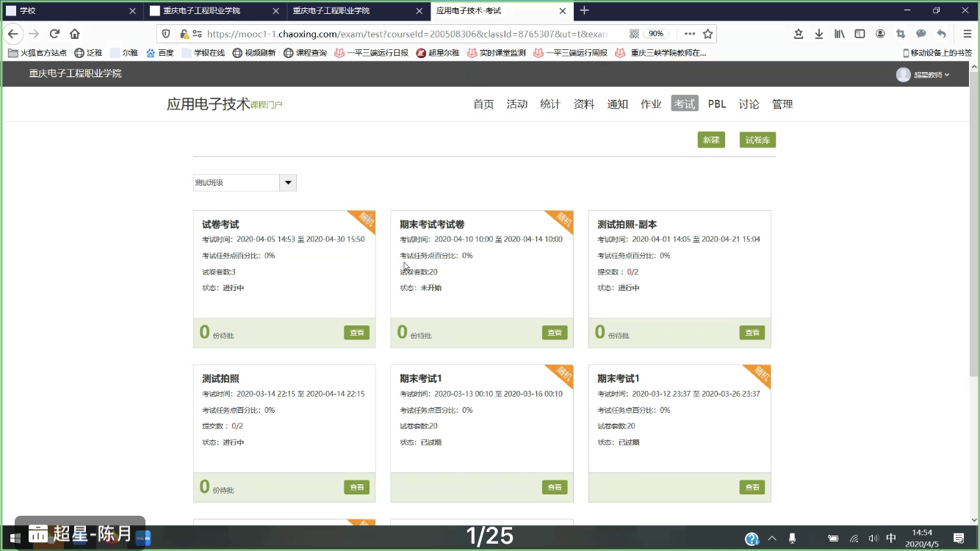980x551 pixels.
Task: Select the 应用电子技术-考试 browser tab
Action: [499, 11]
